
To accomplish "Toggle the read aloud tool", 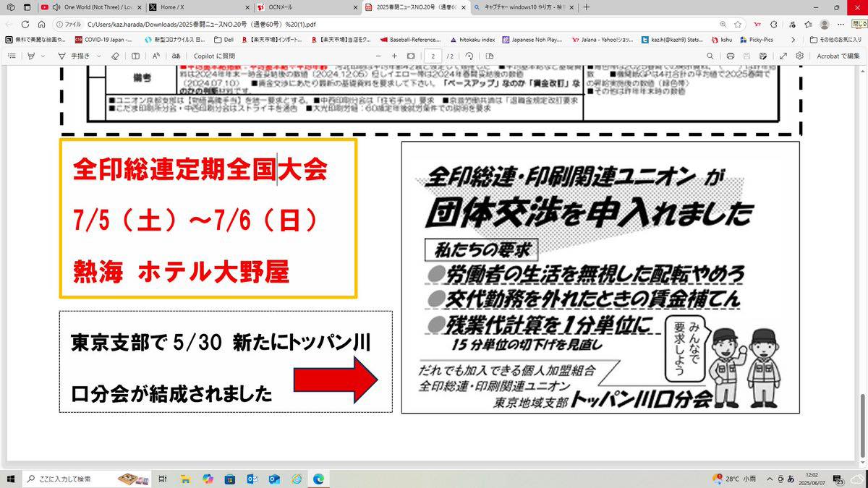I will 156,56.
